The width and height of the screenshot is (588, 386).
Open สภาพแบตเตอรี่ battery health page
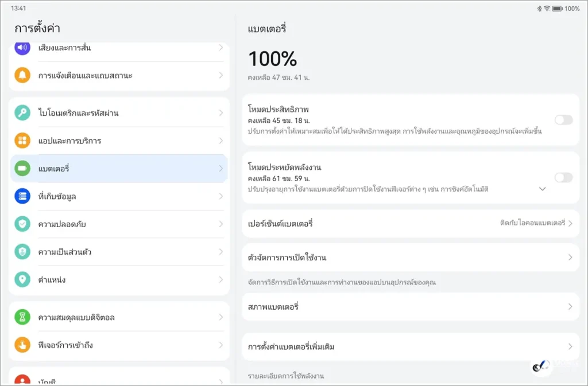pos(410,307)
